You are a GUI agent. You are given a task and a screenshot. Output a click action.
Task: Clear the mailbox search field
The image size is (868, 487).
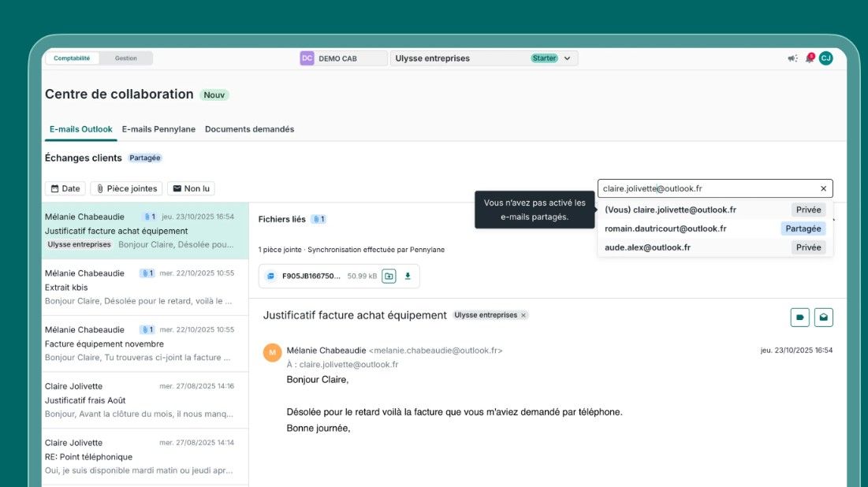[x=823, y=189]
